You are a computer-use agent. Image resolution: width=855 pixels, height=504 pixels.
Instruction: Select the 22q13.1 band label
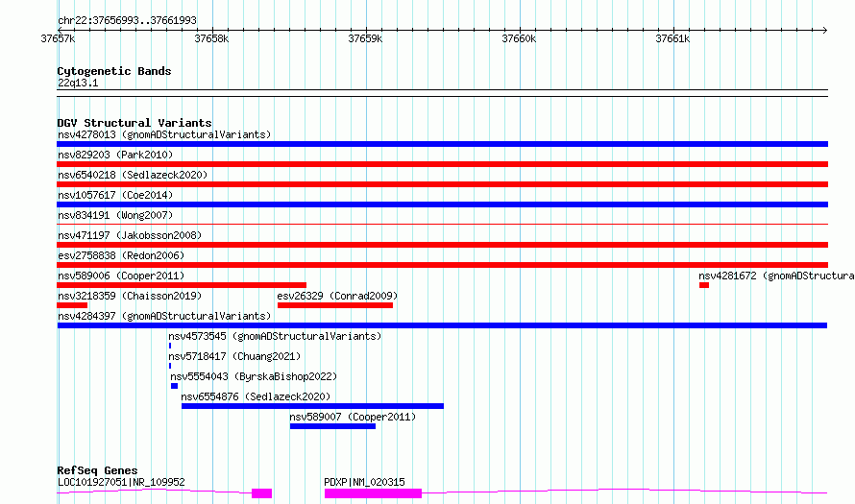coord(78,83)
